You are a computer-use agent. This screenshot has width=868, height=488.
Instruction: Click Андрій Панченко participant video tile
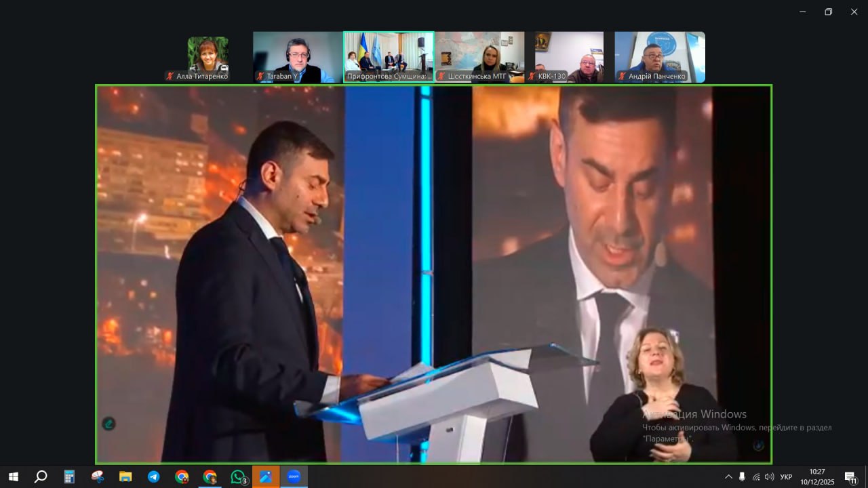(659, 58)
